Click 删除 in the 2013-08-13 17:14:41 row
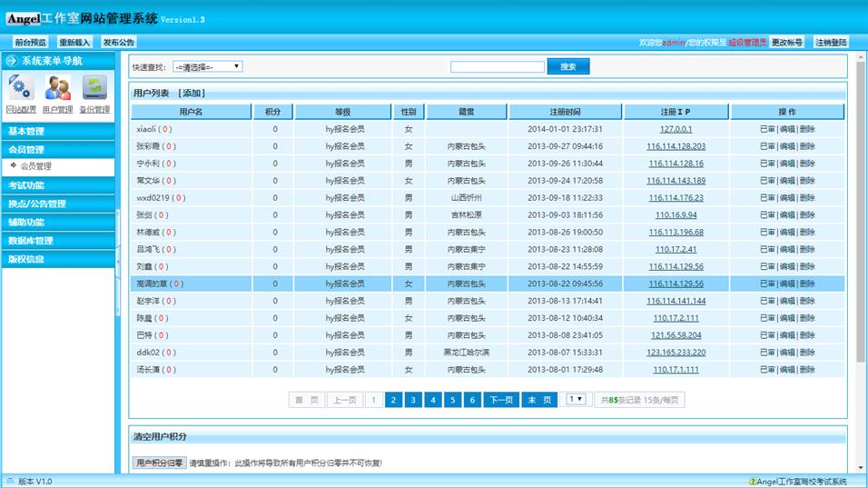The height and width of the screenshot is (488, 868). click(807, 301)
